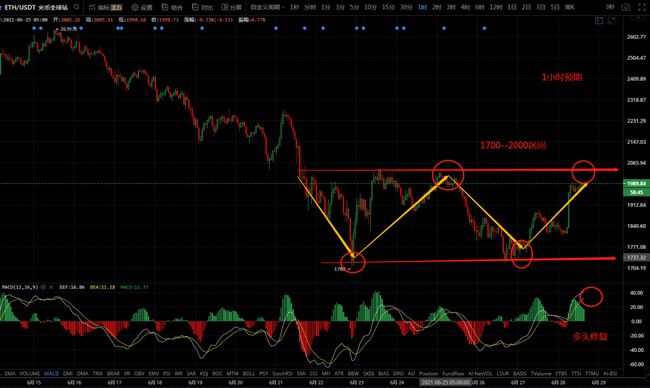The width and height of the screenshot is (650, 388).
Task: Select the 4-hour timeframe
Action: click(465, 7)
